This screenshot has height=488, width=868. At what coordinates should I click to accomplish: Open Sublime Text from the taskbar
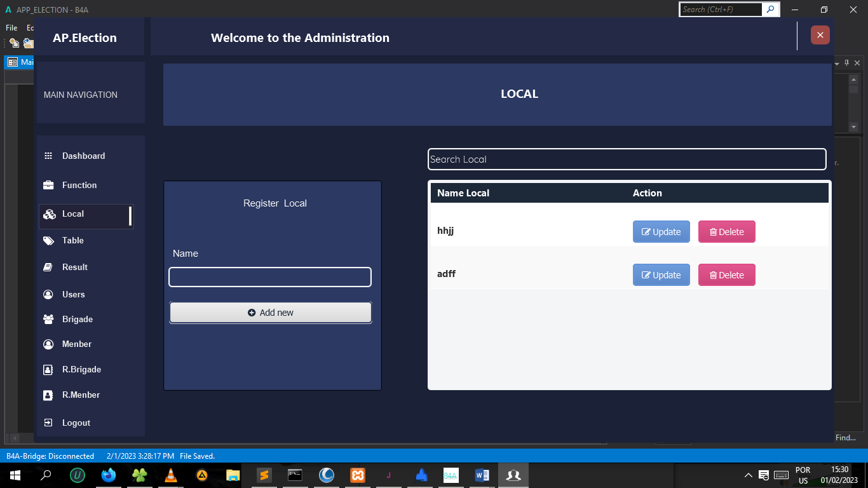[264, 475]
